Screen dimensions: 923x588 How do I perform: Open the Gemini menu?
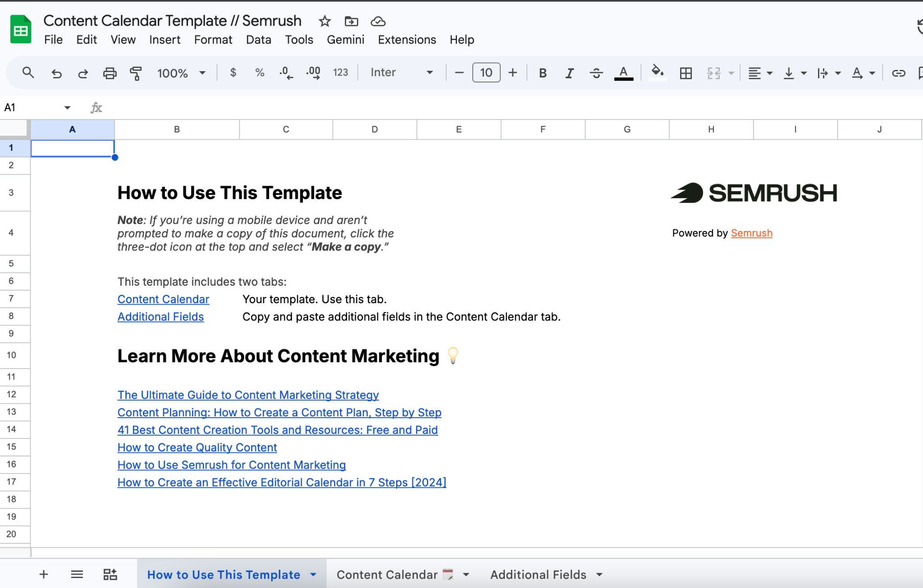point(345,40)
